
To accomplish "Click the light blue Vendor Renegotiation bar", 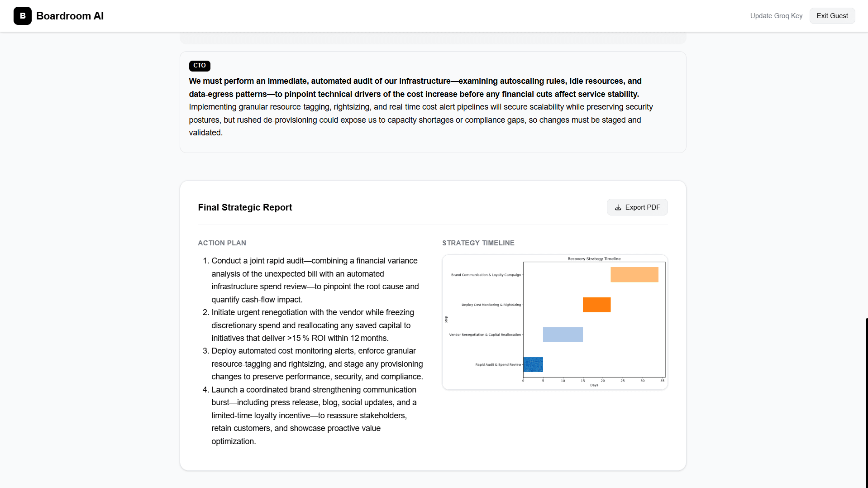I will (x=563, y=335).
